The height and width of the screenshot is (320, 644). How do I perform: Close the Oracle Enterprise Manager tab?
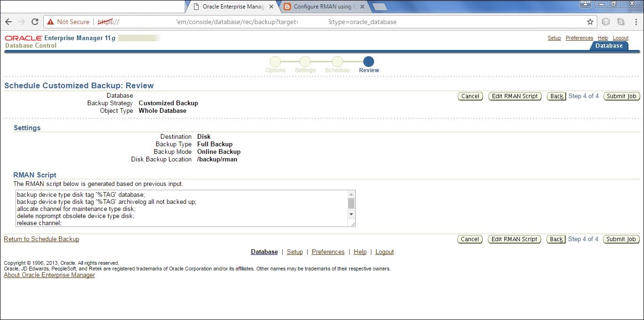(x=272, y=7)
